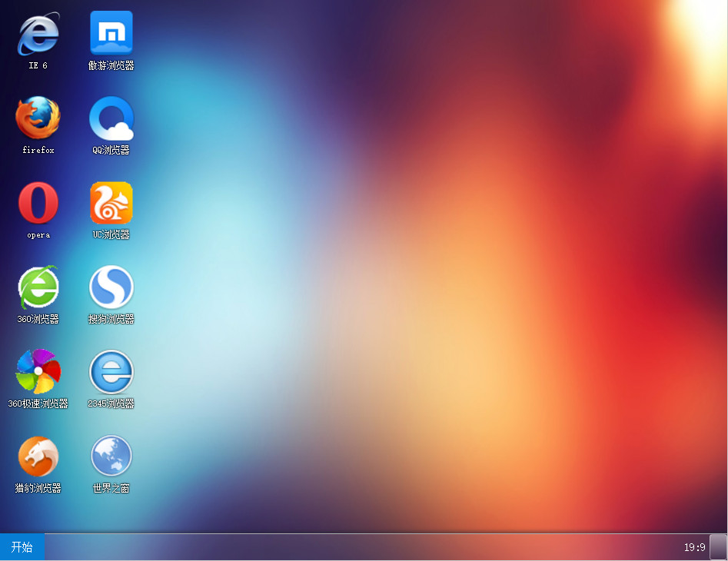Select the Sogou (搜狗浏览器) icon
Viewport: 728px width, 561px height.
(111, 287)
